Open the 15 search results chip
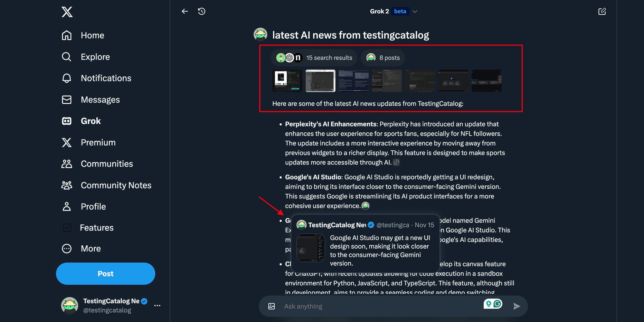The width and height of the screenshot is (644, 322). click(x=314, y=58)
